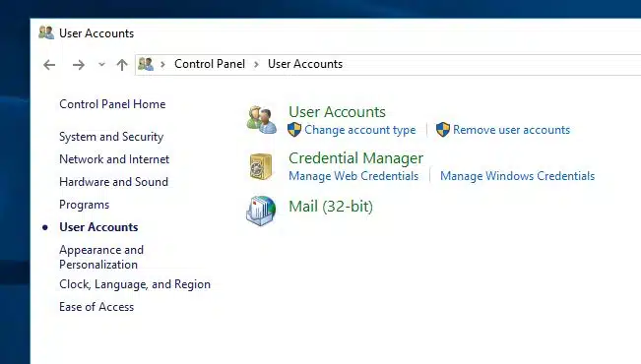Open the Credential Manager heading
The width and height of the screenshot is (641, 364).
[x=356, y=158]
